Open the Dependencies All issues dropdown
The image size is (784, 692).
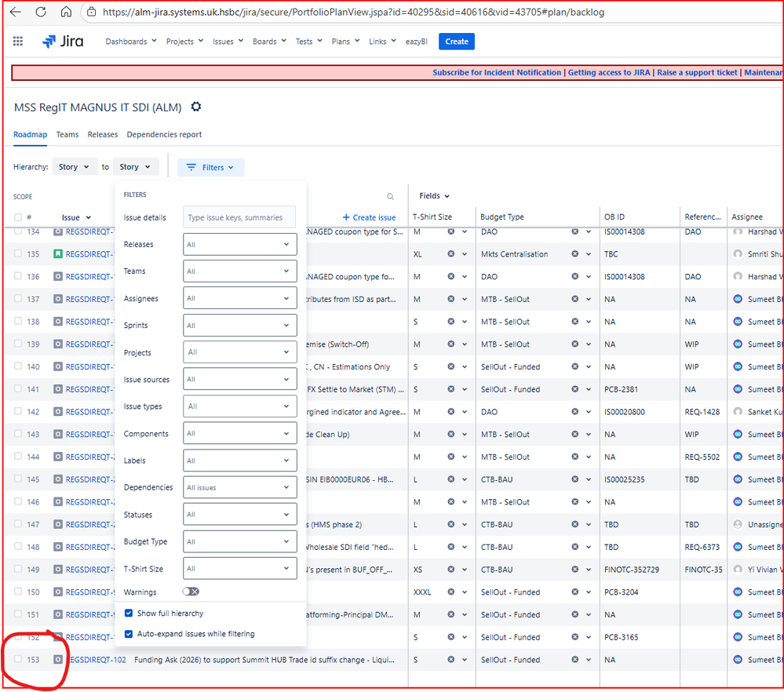coord(239,487)
